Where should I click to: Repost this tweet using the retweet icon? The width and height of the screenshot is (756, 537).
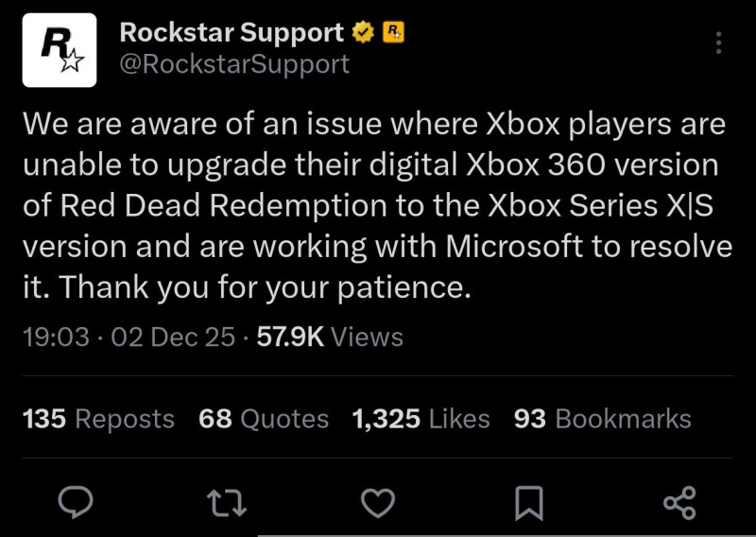227,503
